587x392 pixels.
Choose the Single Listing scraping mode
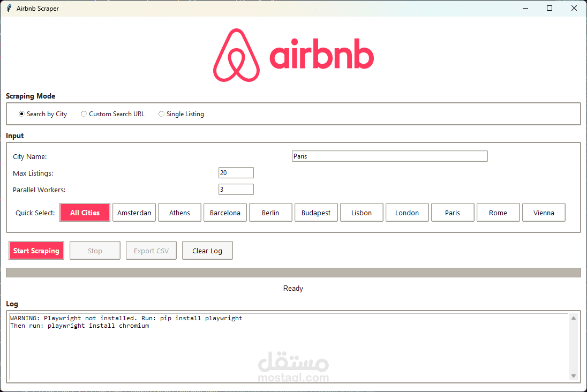[181, 114]
